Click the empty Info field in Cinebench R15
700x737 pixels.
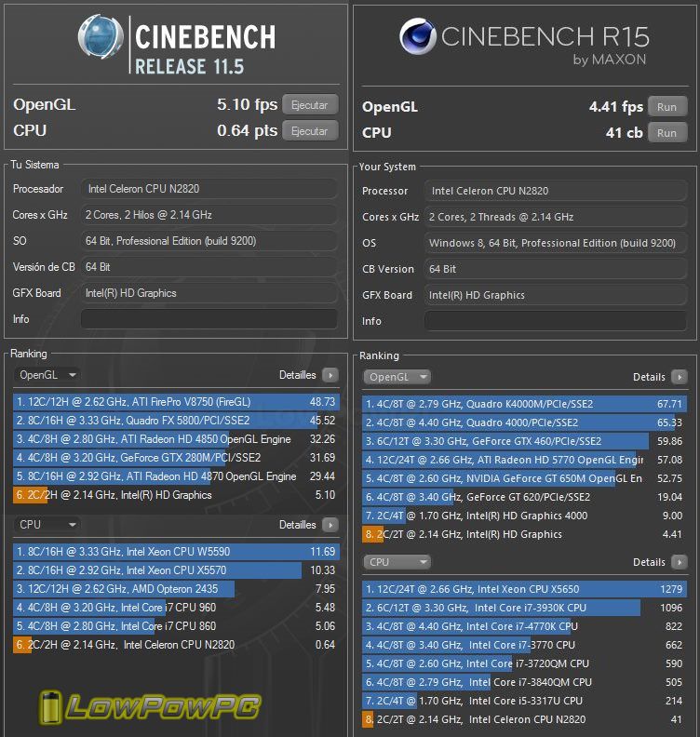pyautogui.click(x=556, y=321)
